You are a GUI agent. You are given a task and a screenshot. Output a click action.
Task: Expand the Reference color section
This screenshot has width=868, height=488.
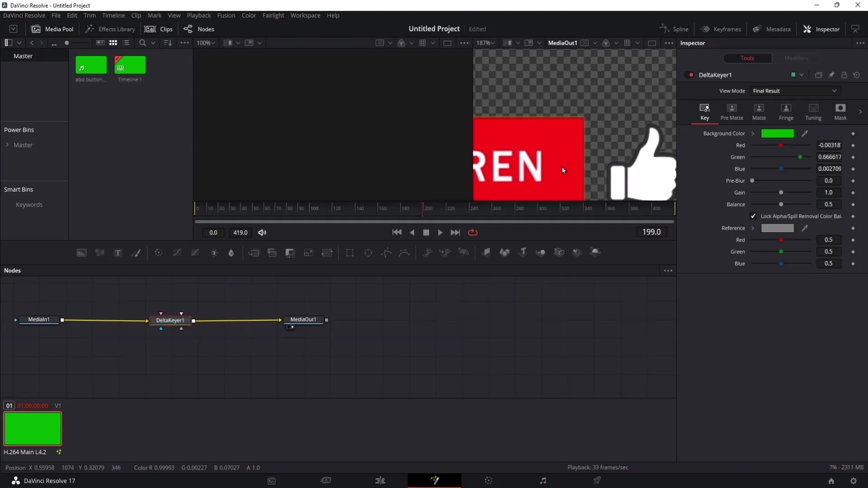point(752,228)
